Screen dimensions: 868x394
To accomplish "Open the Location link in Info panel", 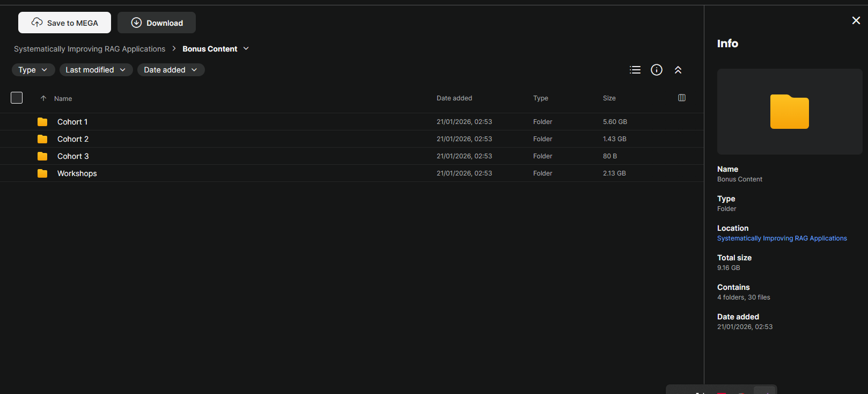I will click(782, 238).
